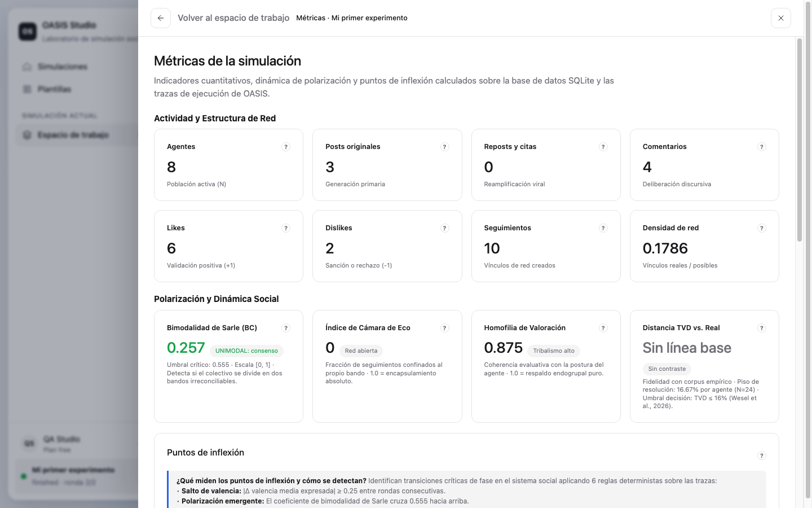Open the help icon on Likes card
Screen dimensions: 812x508
coord(286,228)
